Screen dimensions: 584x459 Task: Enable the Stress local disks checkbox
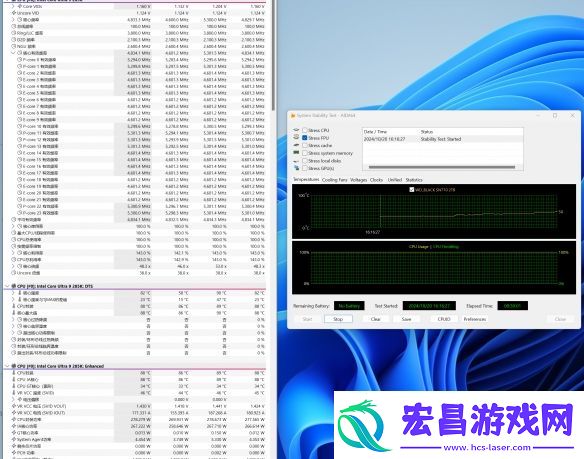click(x=305, y=161)
